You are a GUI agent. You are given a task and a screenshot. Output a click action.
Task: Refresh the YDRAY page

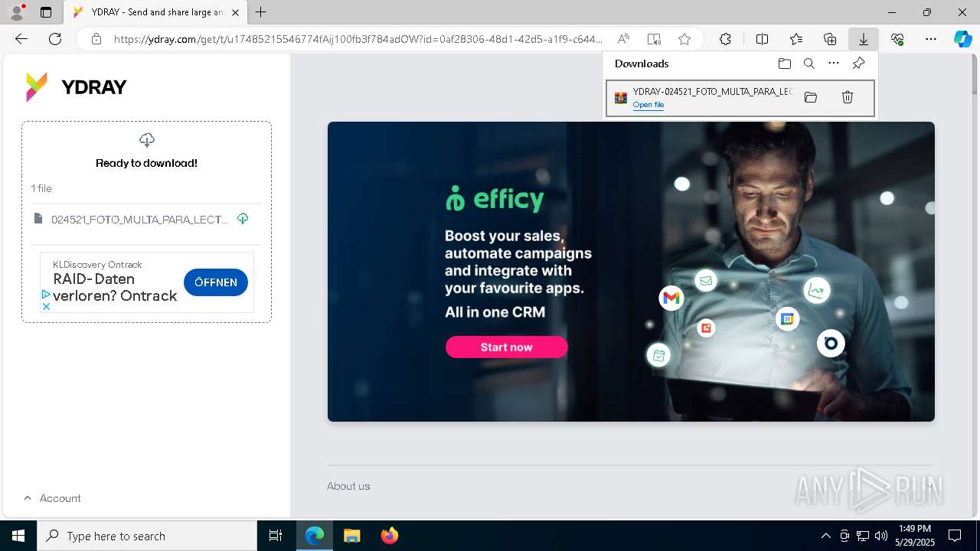coord(55,39)
